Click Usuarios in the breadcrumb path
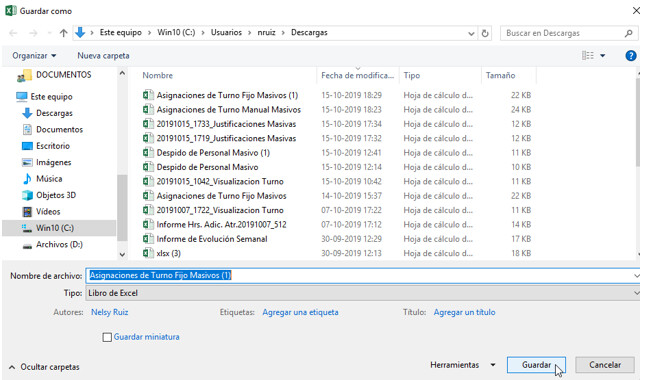 (x=226, y=32)
